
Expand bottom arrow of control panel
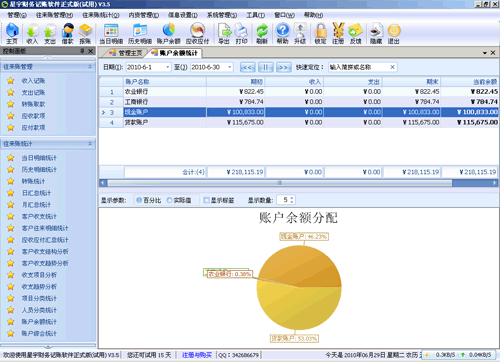(48, 346)
